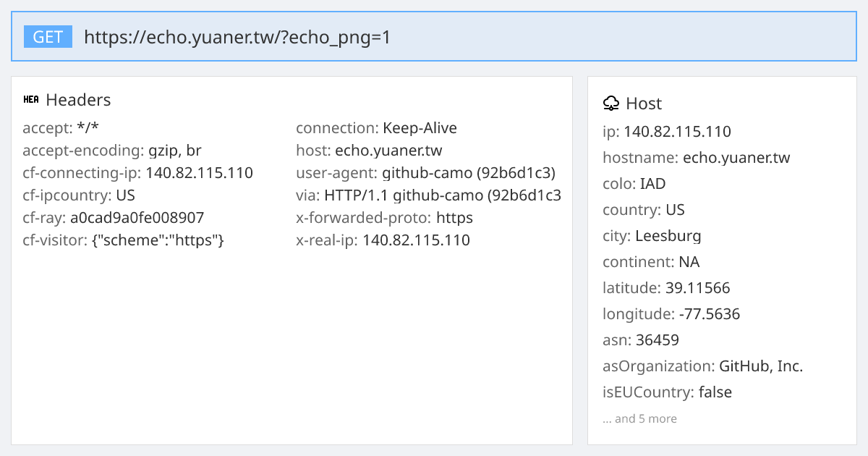Click the hostname echo.yuaner.tw in Host panel
The width and height of the screenshot is (868, 456).
click(x=736, y=158)
